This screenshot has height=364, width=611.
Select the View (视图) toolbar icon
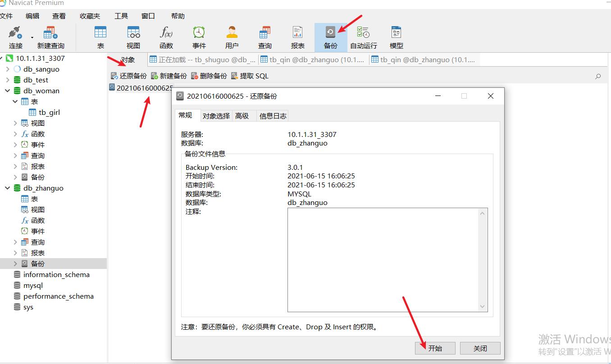[133, 37]
